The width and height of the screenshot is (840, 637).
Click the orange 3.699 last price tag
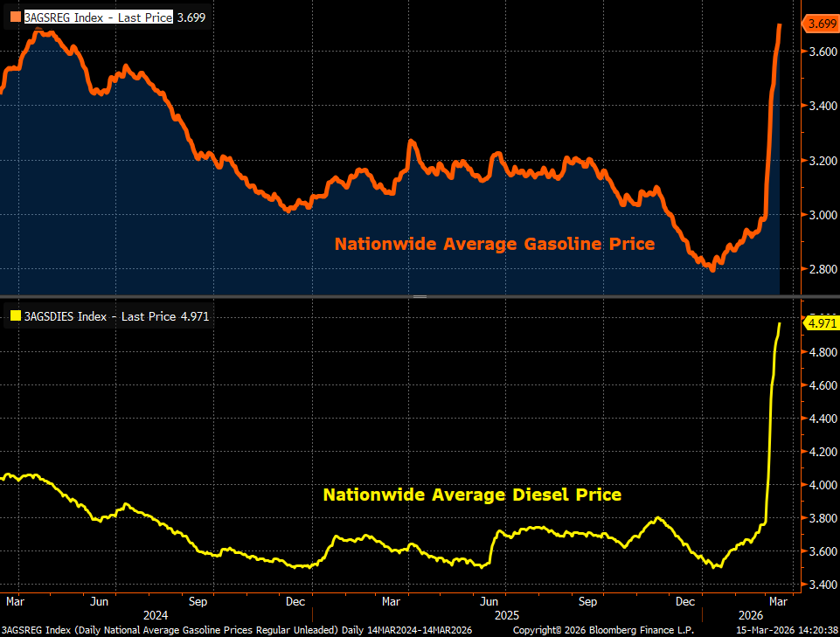[x=821, y=24]
